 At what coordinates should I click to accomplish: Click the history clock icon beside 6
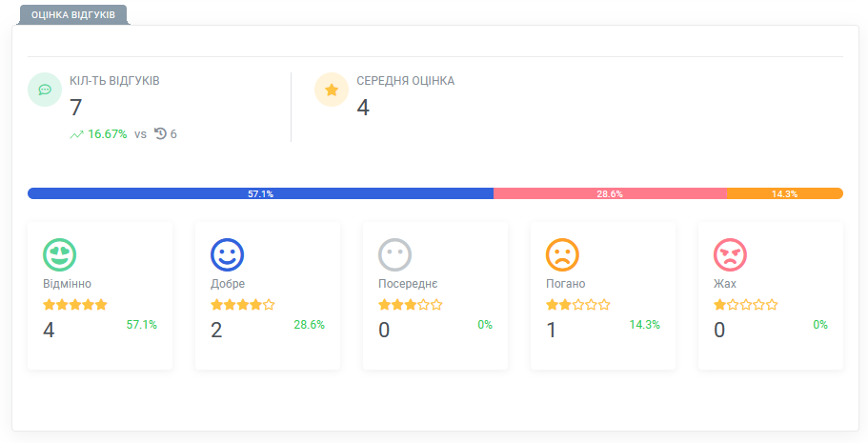[x=160, y=133]
